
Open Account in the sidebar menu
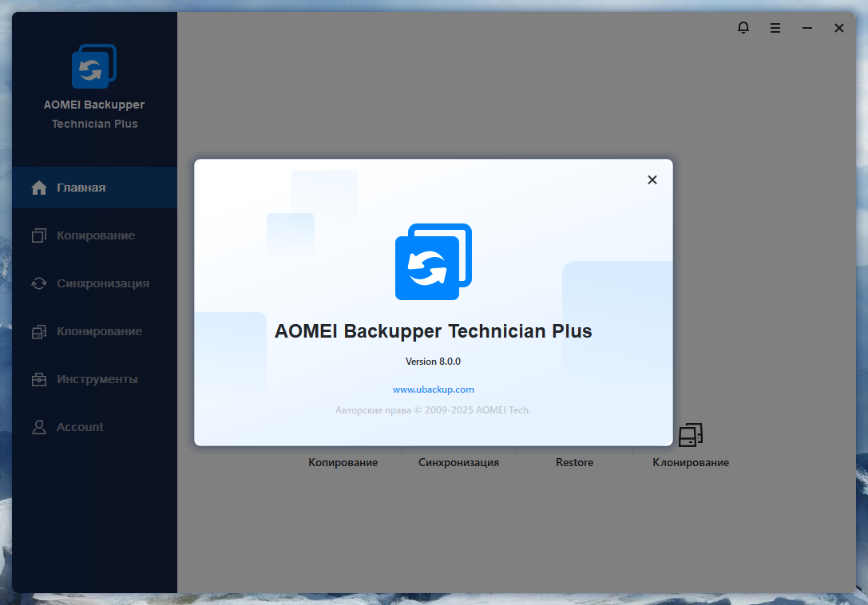tap(95, 427)
